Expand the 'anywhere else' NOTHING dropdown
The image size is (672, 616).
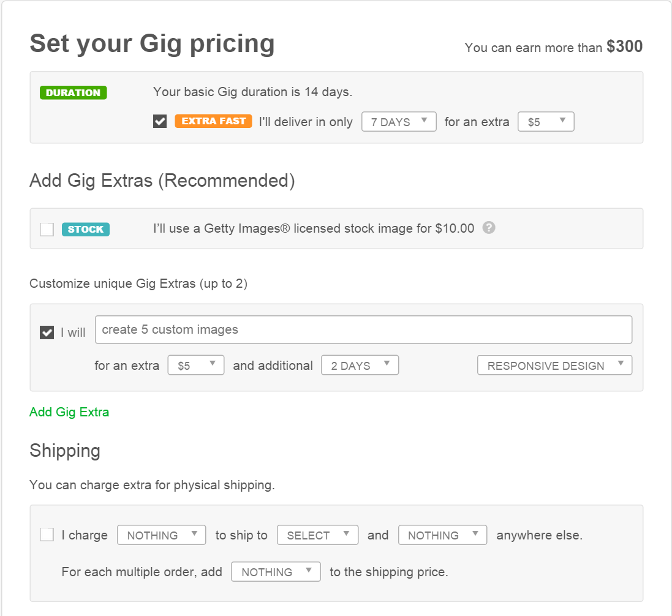tap(442, 535)
